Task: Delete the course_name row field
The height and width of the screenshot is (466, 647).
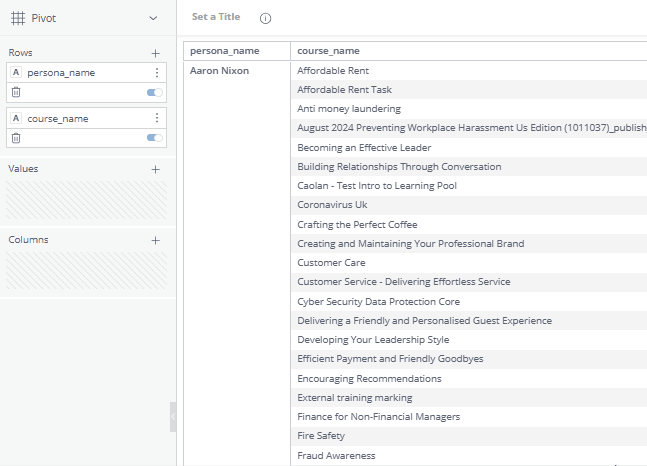Action: 16,138
